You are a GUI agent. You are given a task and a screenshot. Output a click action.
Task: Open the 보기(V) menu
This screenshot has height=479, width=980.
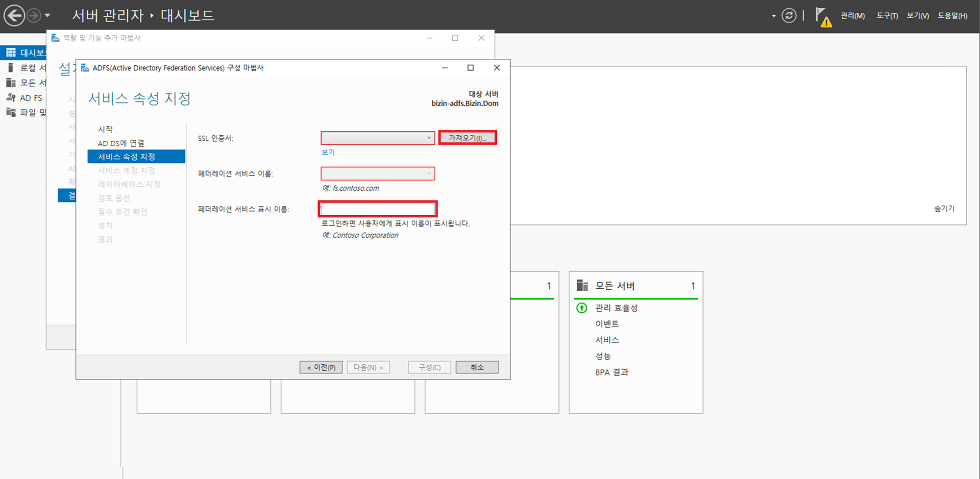918,16
